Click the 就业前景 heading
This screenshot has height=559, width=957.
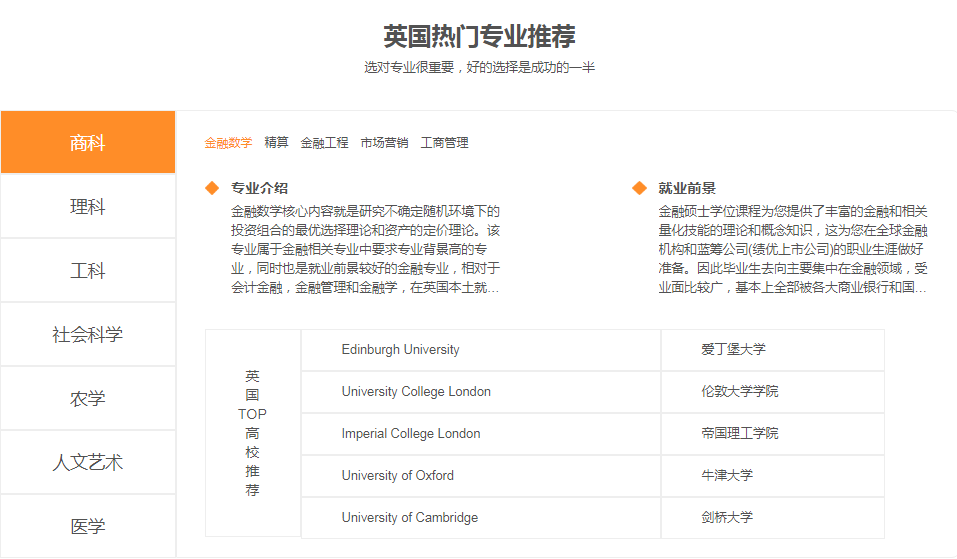tap(687, 188)
